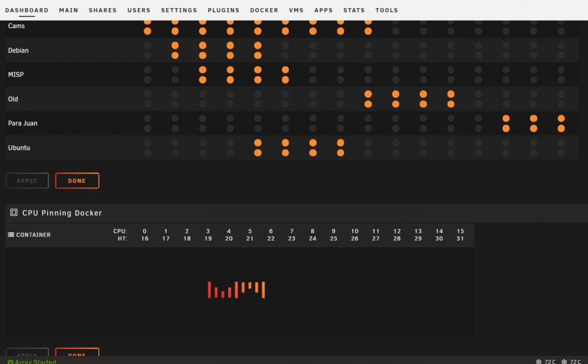Disable Para Juan's last orange upper dot

click(x=561, y=118)
